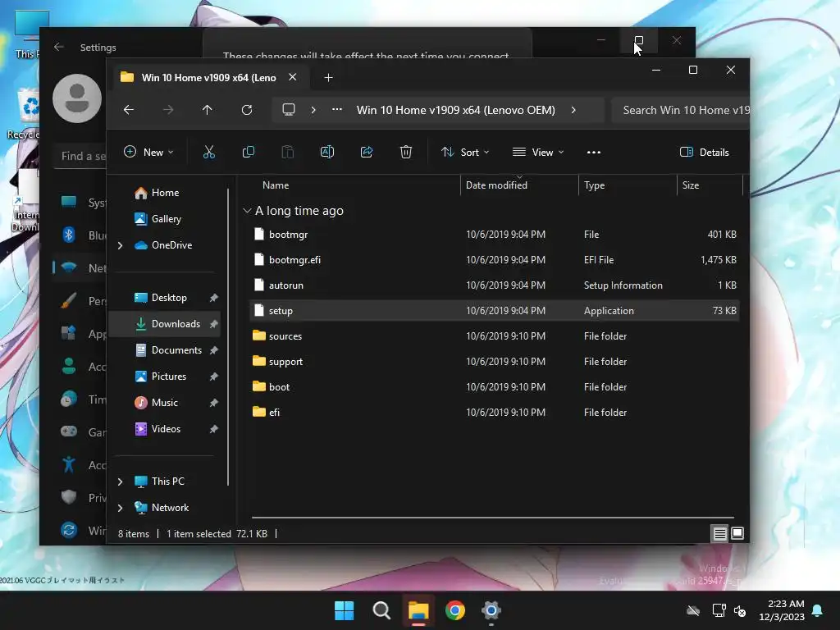Click the PC monitor icon in address bar

(289, 110)
